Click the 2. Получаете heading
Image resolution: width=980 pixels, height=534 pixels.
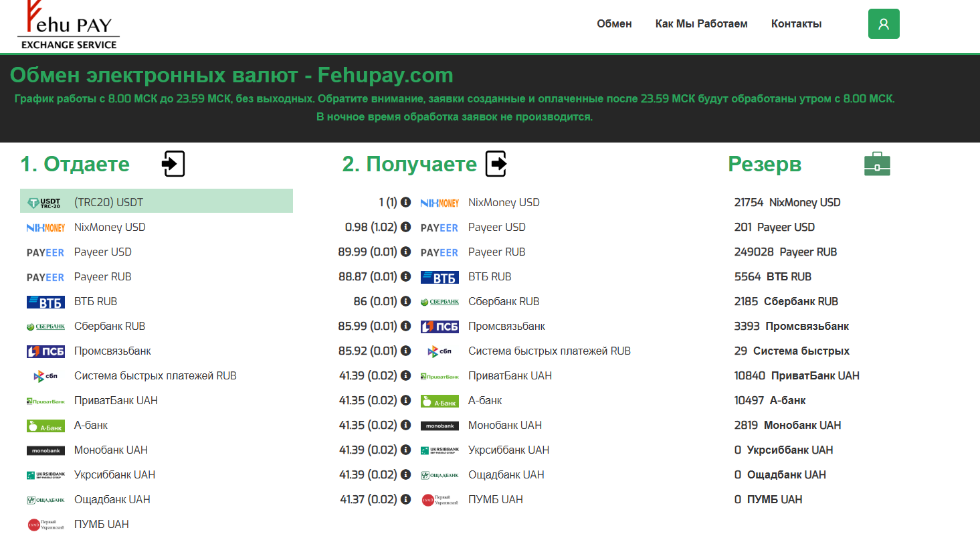click(x=409, y=164)
